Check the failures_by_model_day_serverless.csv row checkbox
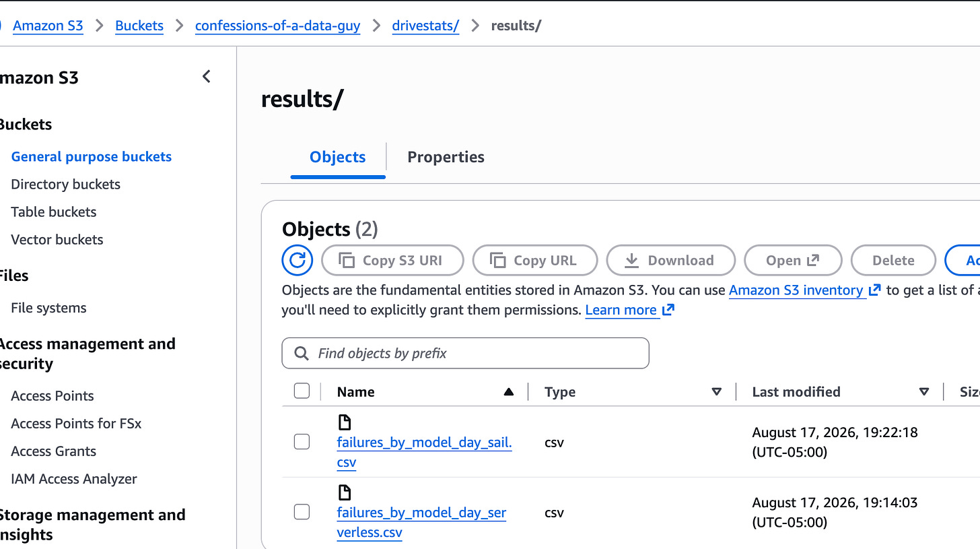The image size is (980, 549). 302,512
